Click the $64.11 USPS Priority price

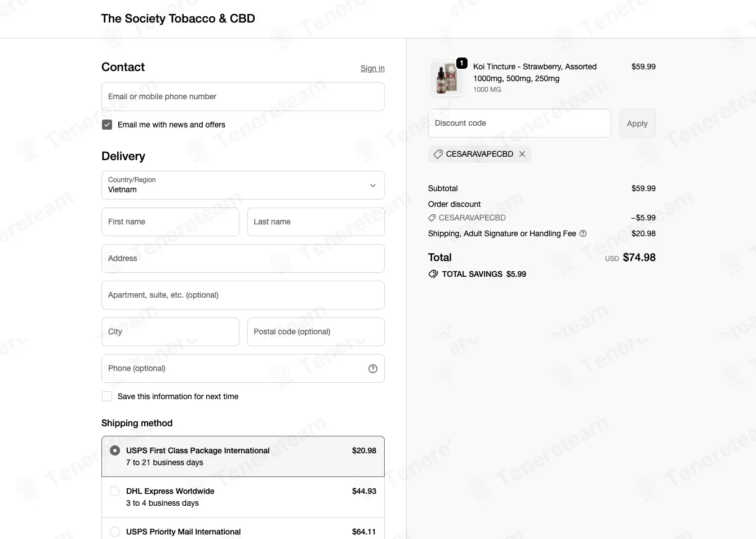coord(364,532)
